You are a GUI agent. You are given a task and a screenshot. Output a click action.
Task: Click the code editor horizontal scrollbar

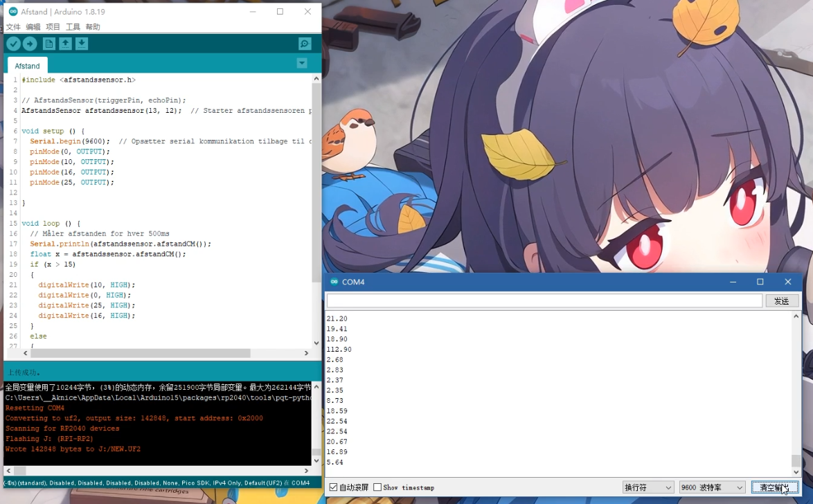click(141, 353)
